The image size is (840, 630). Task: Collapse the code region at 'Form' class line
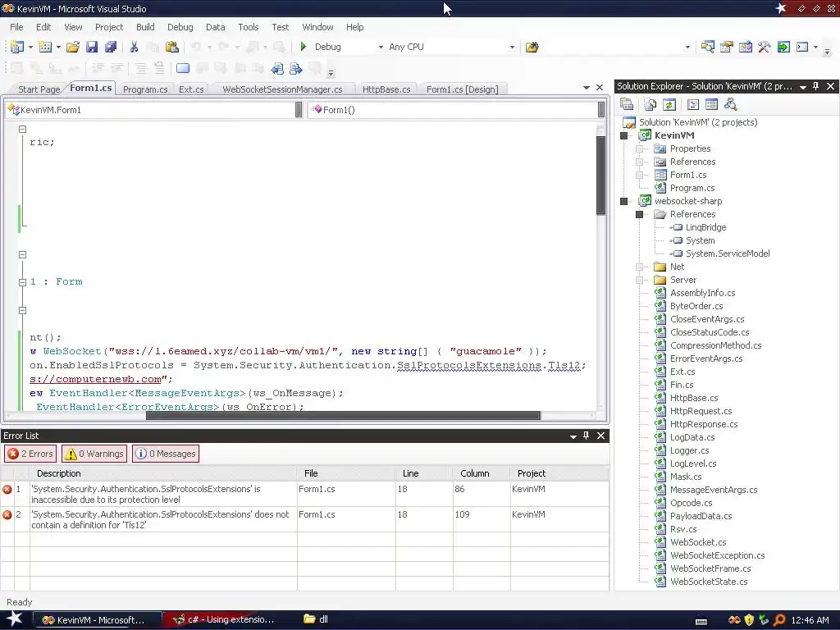point(22,282)
